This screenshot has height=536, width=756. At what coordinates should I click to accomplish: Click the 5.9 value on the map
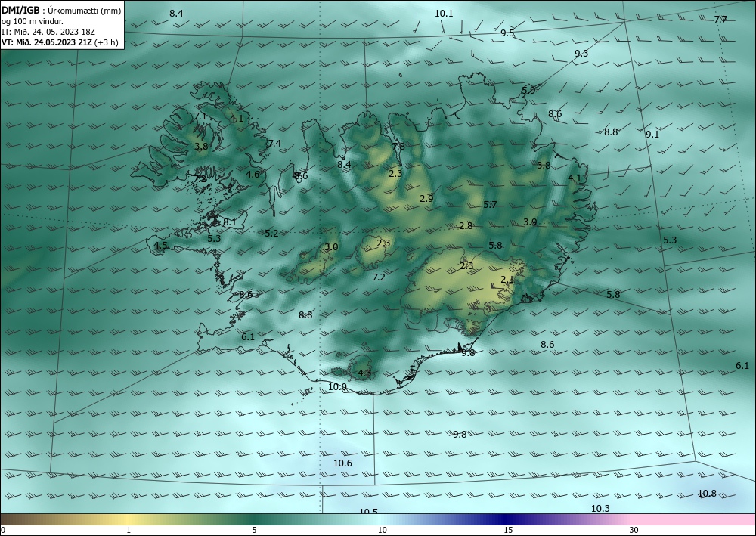[528, 90]
